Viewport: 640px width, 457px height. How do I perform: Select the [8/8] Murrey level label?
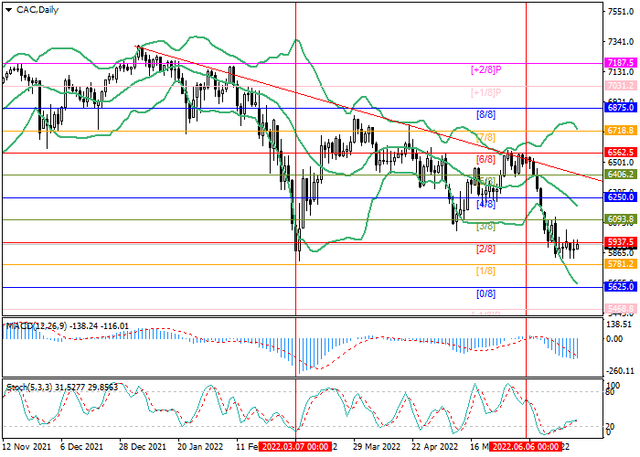(485, 115)
